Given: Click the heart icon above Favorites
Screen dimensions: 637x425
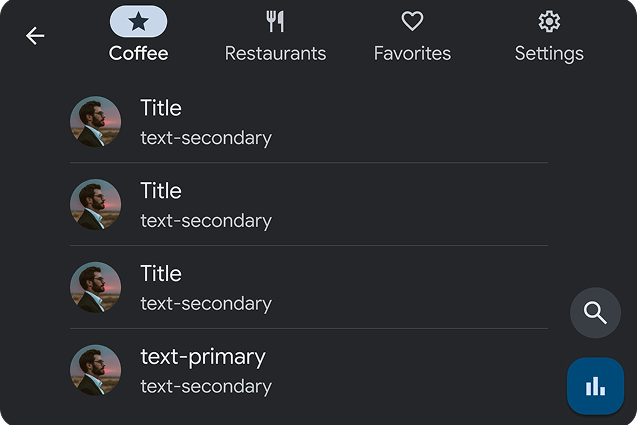Looking at the screenshot, I should point(412,21).
